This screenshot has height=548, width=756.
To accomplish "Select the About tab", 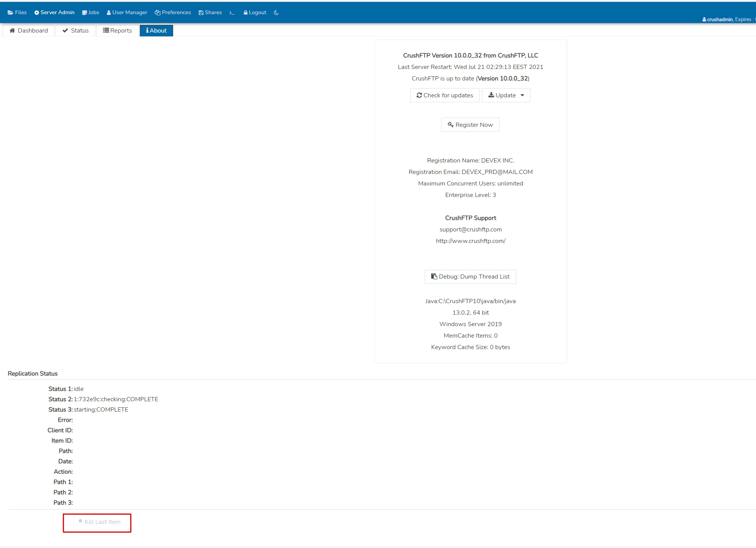I will pyautogui.click(x=156, y=31).
